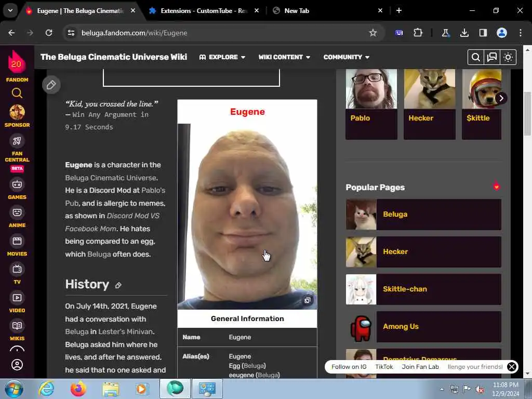Image resolution: width=532 pixels, height=399 pixels.
Task: View site information icon in address bar
Action: (x=71, y=33)
